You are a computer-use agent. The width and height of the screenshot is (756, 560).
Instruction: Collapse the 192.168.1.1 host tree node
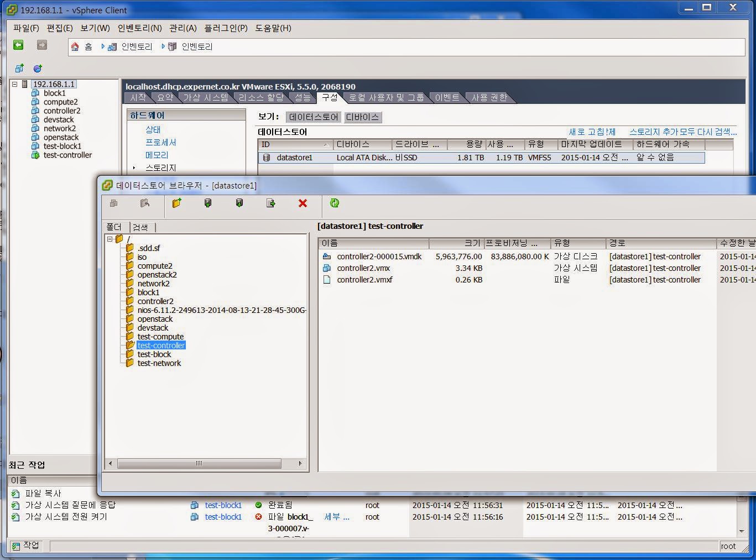pyautogui.click(x=15, y=84)
